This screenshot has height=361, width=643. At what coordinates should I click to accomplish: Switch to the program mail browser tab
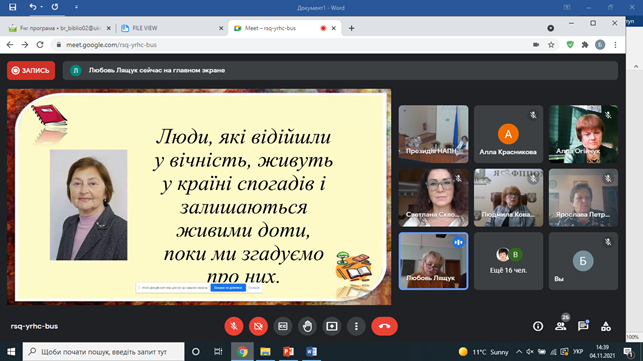tap(59, 28)
